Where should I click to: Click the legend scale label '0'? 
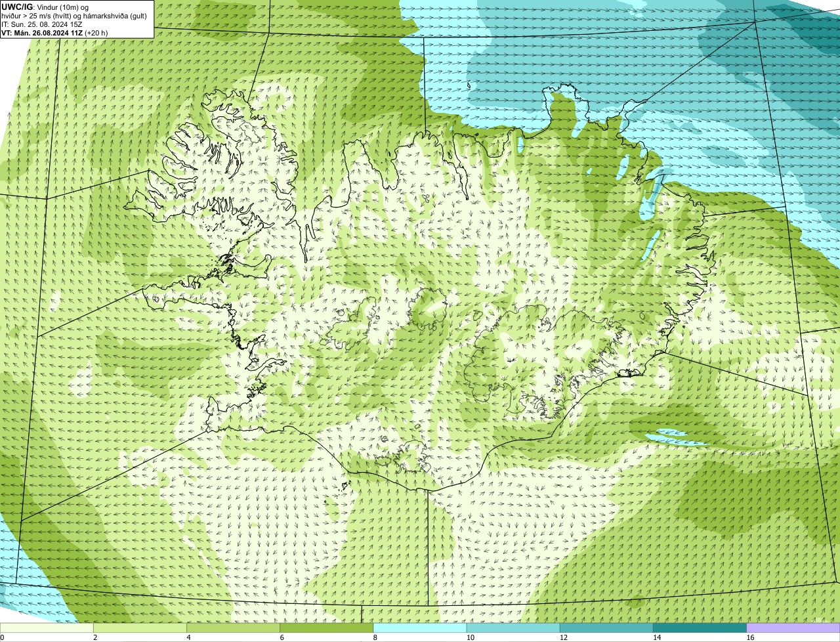2,637
